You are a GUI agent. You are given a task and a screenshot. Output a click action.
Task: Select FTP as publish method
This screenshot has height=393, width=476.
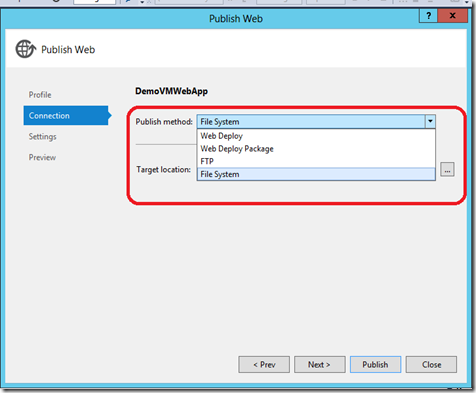click(x=316, y=161)
